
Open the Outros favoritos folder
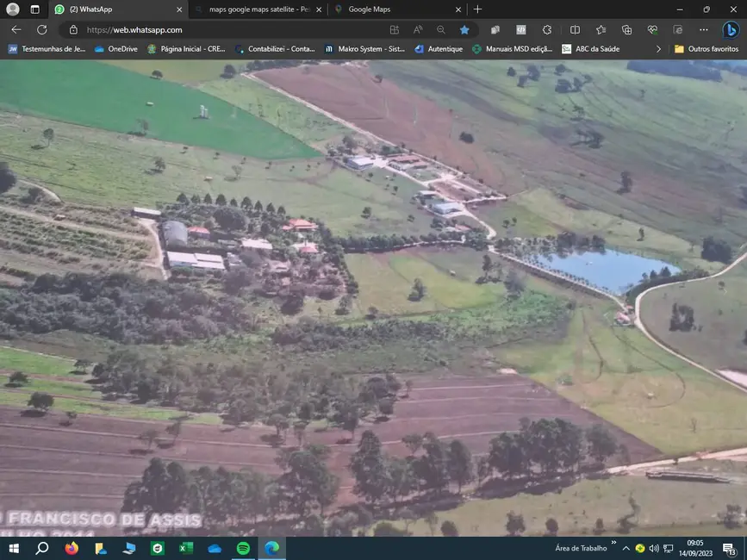click(x=707, y=49)
